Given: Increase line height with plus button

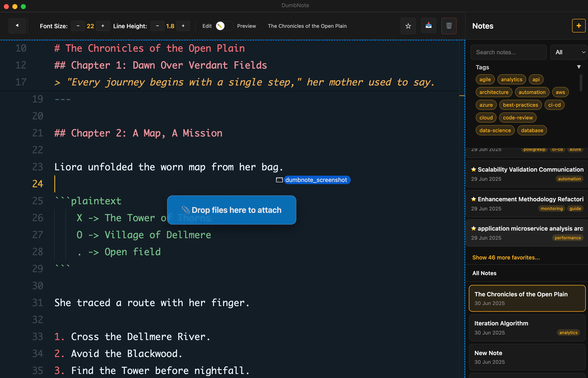Looking at the screenshot, I should pos(183,26).
